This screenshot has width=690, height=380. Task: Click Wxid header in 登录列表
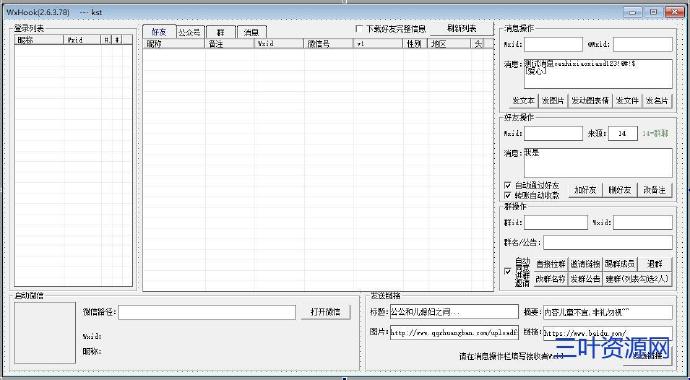[x=83, y=40]
